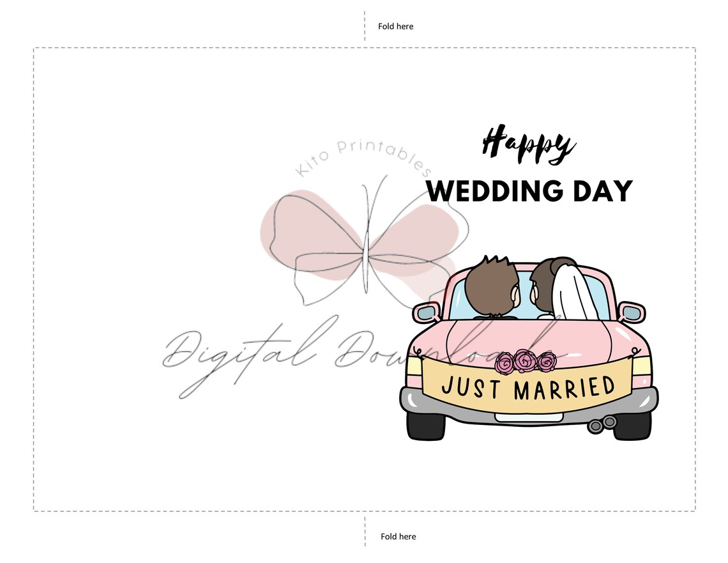Screen dimensions: 728x563
Task: Click the bottom Fold here label
Action: [398, 537]
